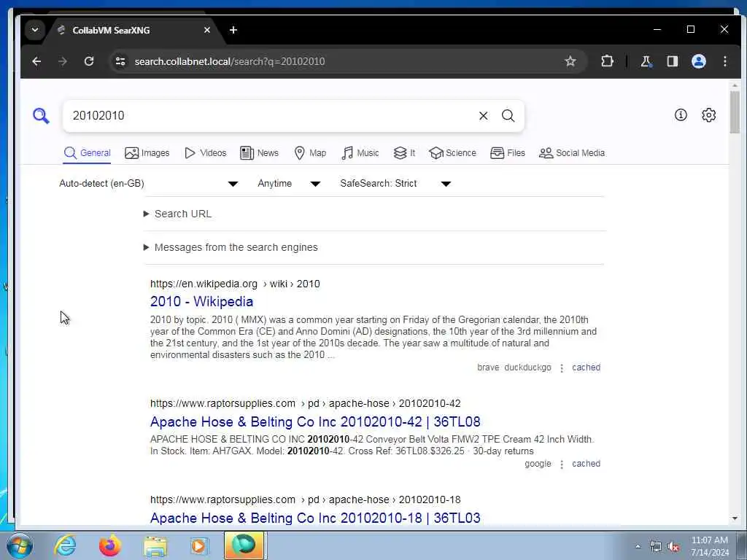747x560 pixels.
Task: Open the preferences gear icon
Action: [x=708, y=114]
